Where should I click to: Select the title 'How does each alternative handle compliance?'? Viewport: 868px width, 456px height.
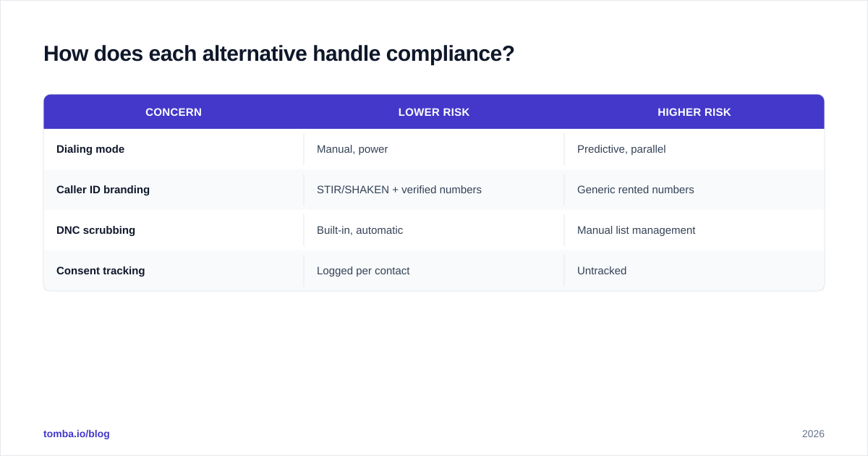(279, 54)
